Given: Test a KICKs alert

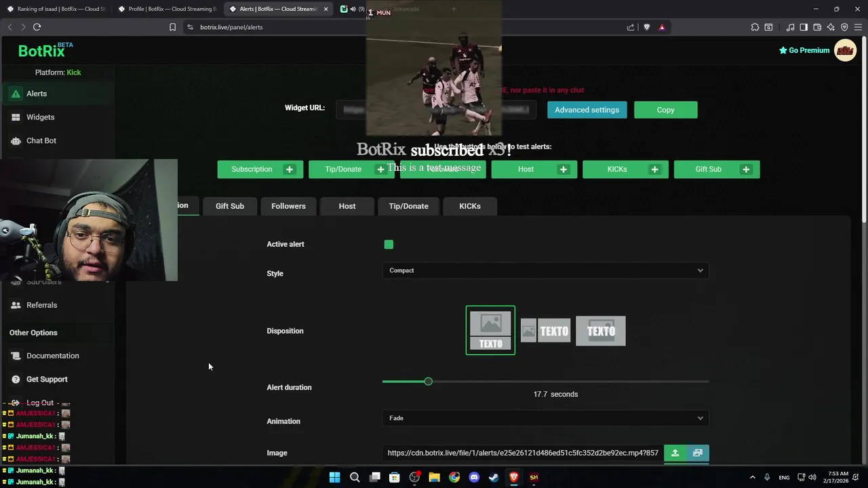Looking at the screenshot, I should tap(625, 169).
